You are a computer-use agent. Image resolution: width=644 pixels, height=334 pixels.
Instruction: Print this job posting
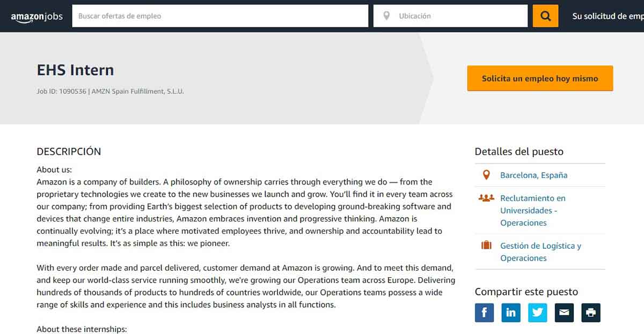pyautogui.click(x=590, y=313)
